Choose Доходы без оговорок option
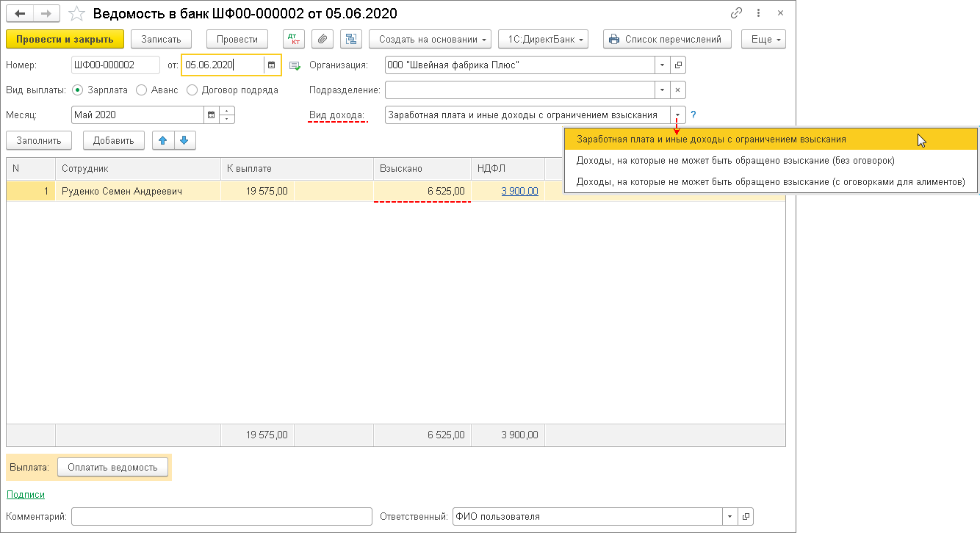The height and width of the screenshot is (533, 980). 771,160
